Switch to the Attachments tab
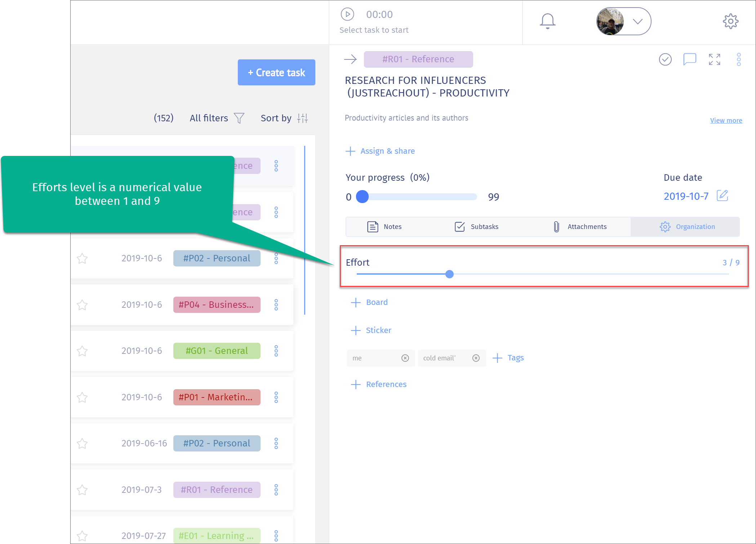Viewport: 756px width, 544px height. (x=580, y=226)
